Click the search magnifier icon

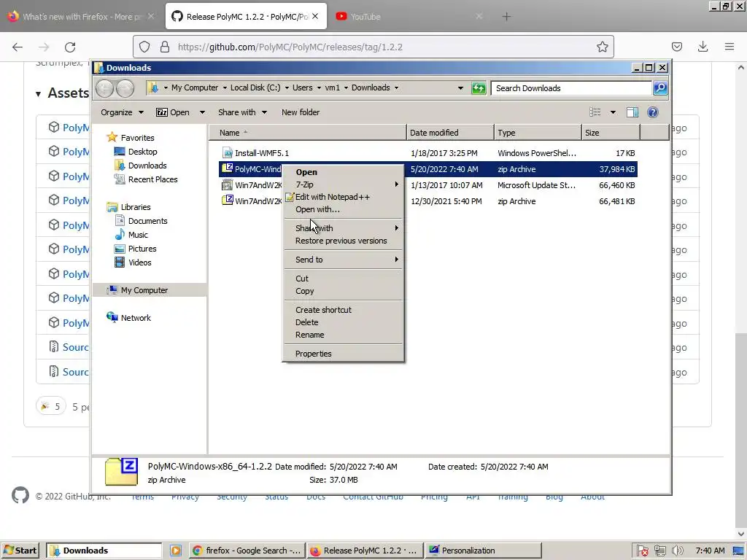click(x=659, y=88)
